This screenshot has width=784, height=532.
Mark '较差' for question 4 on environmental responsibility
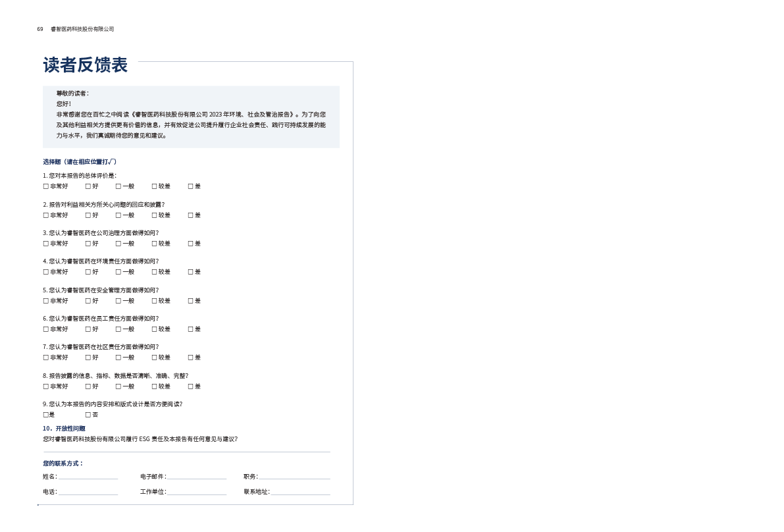coord(154,272)
